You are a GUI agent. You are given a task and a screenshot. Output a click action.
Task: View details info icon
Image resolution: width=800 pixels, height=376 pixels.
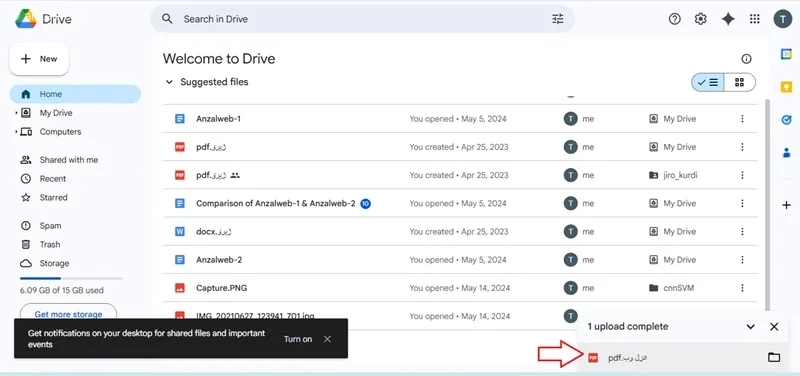(746, 59)
